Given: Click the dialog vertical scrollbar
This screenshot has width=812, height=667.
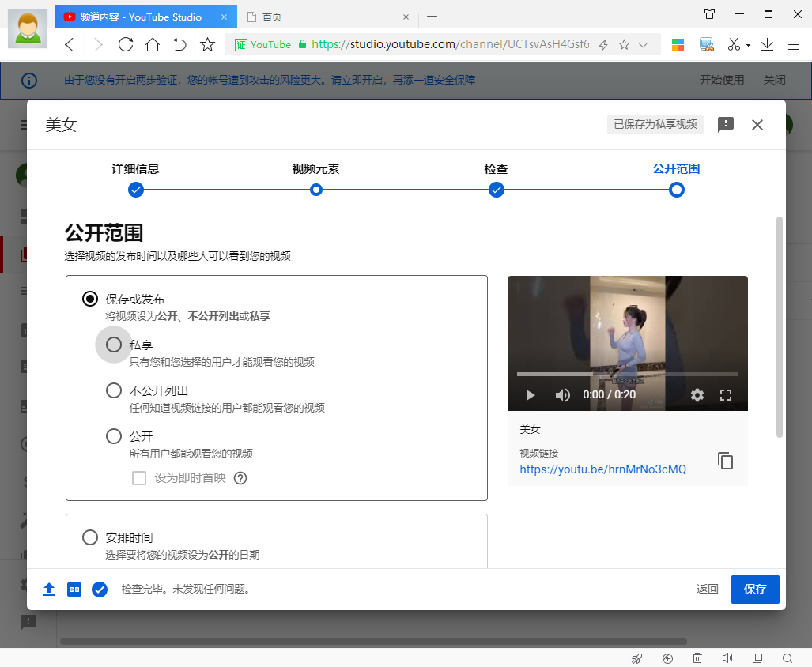Looking at the screenshot, I should click(779, 327).
